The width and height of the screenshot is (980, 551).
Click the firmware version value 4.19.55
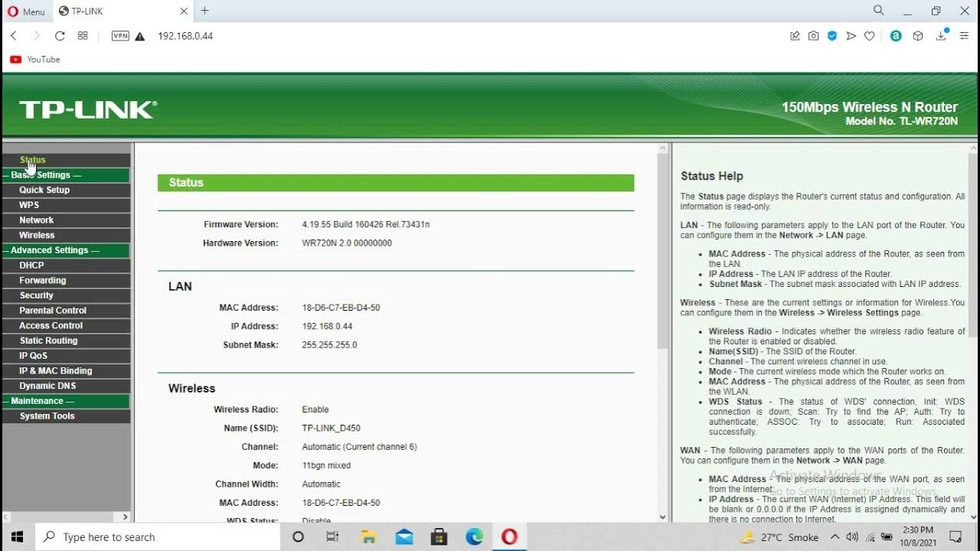click(366, 224)
